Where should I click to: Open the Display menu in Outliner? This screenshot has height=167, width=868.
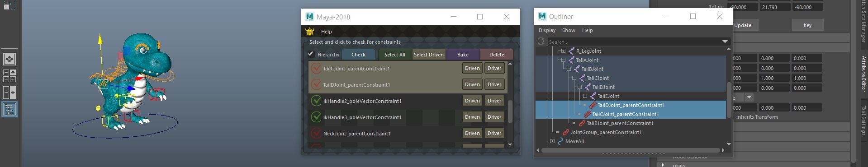pos(547,30)
